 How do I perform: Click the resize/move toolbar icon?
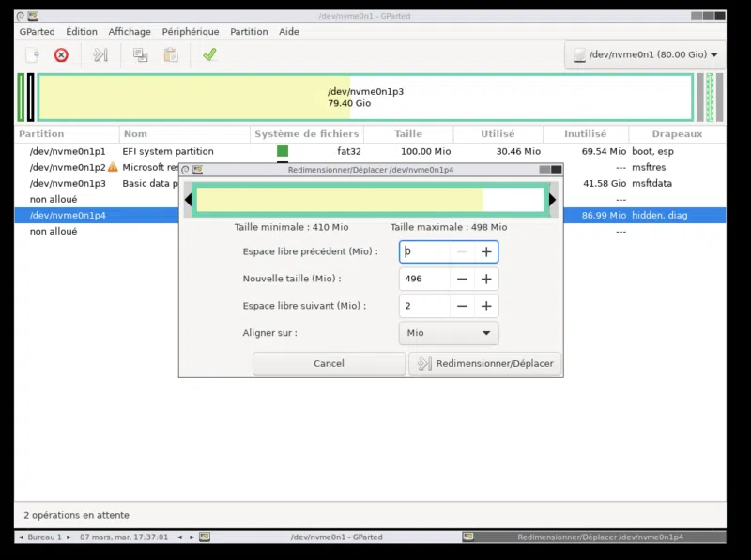(x=100, y=55)
